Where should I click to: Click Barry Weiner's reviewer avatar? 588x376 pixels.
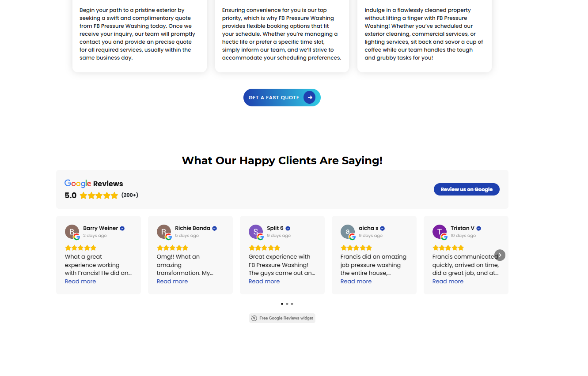coord(72,232)
